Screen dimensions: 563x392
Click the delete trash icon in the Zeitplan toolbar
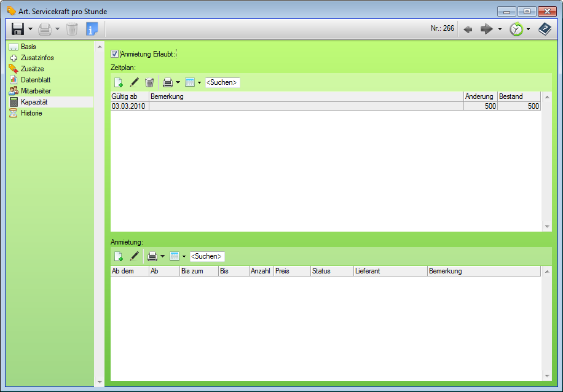[x=149, y=82]
